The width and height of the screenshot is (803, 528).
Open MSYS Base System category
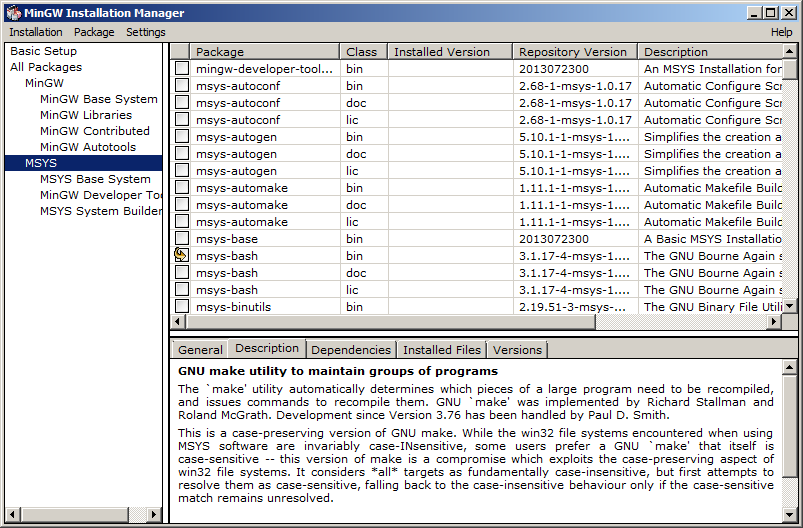[x=95, y=179]
